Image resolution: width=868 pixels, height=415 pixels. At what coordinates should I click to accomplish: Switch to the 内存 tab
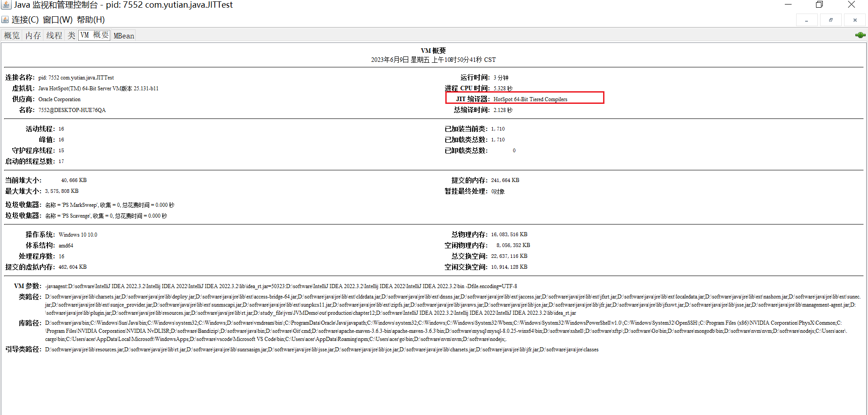[x=33, y=36]
